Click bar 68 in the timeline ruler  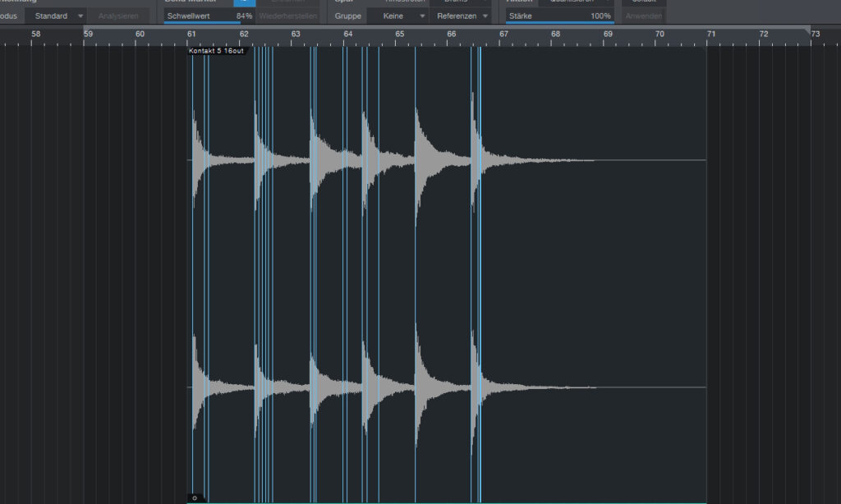tap(555, 34)
